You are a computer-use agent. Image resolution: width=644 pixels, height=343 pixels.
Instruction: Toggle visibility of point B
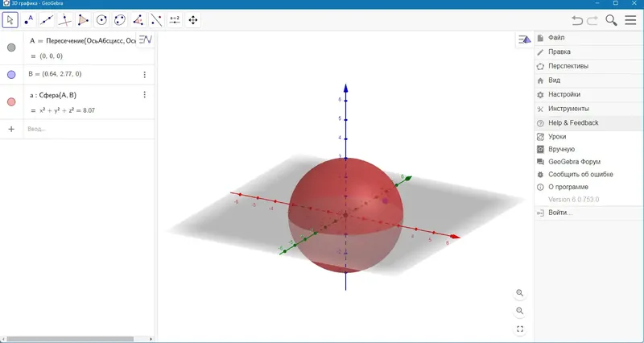[11, 74]
